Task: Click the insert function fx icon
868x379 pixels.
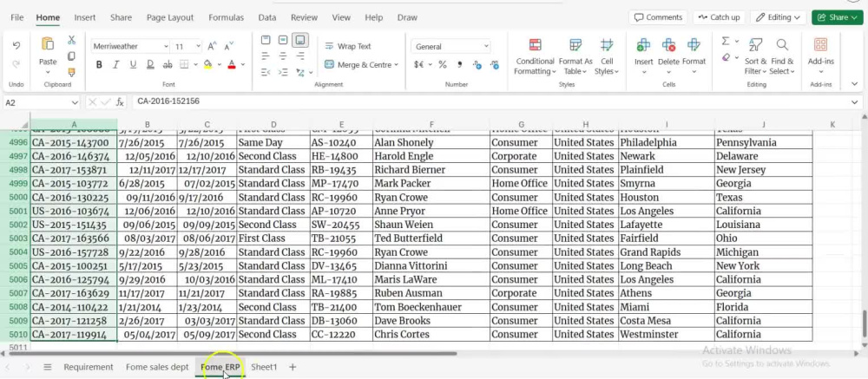Action: (120, 101)
